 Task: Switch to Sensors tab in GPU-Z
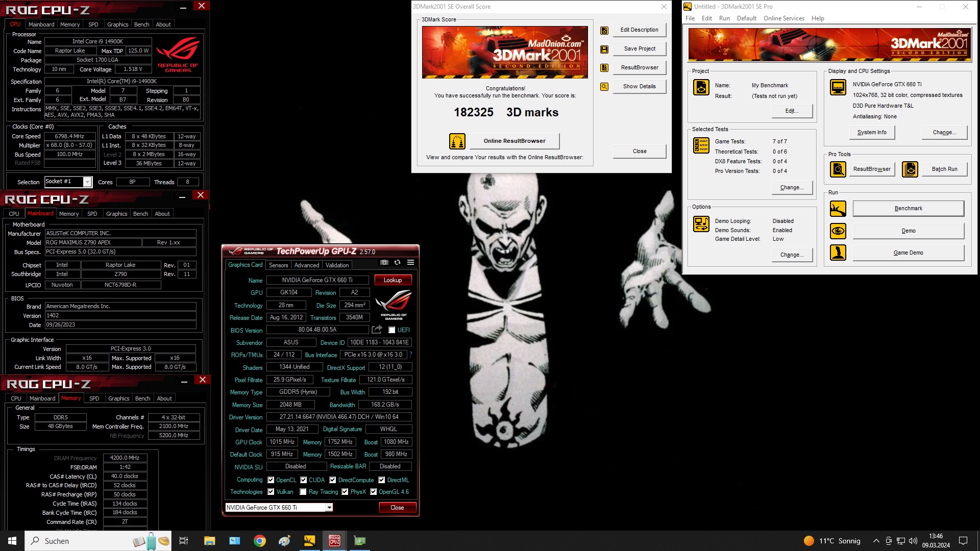278,265
